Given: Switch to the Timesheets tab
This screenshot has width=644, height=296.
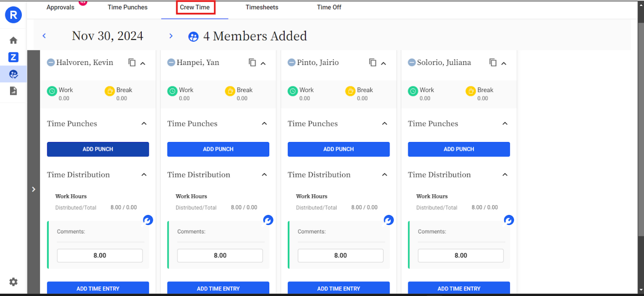Looking at the screenshot, I should (262, 7).
